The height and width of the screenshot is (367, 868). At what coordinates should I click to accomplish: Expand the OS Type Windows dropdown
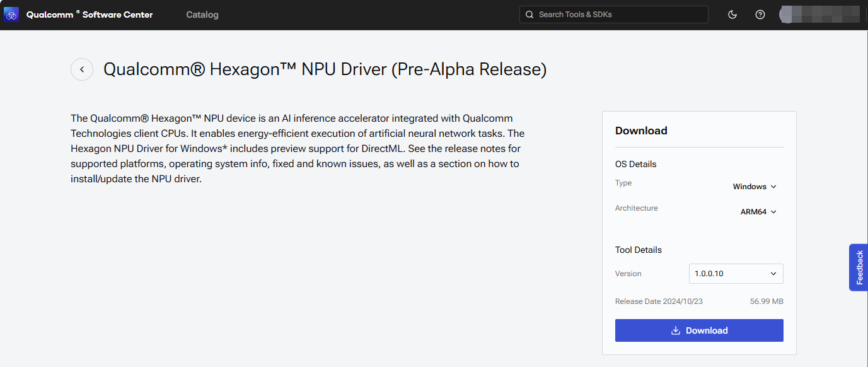pos(754,187)
